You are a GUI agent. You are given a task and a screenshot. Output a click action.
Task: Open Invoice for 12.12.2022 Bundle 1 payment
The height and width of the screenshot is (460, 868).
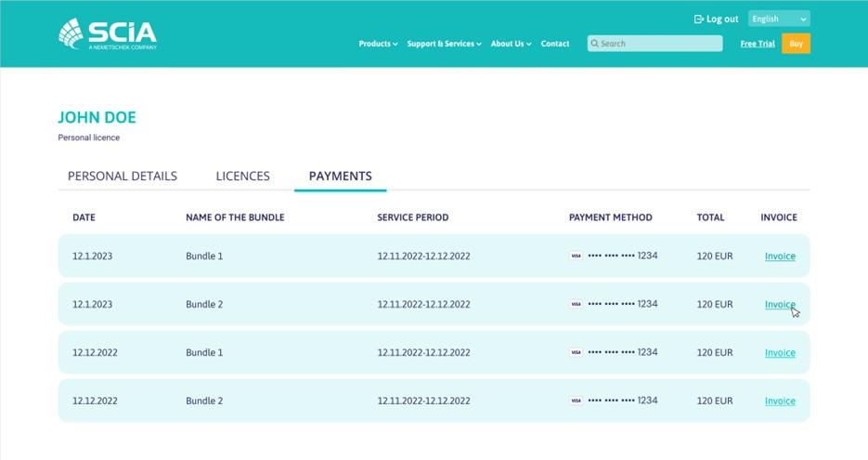780,352
